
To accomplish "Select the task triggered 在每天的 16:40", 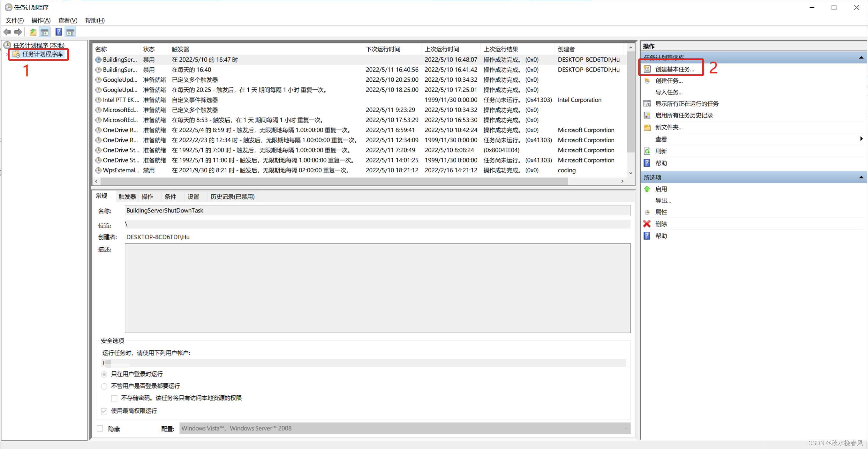I will [359, 70].
